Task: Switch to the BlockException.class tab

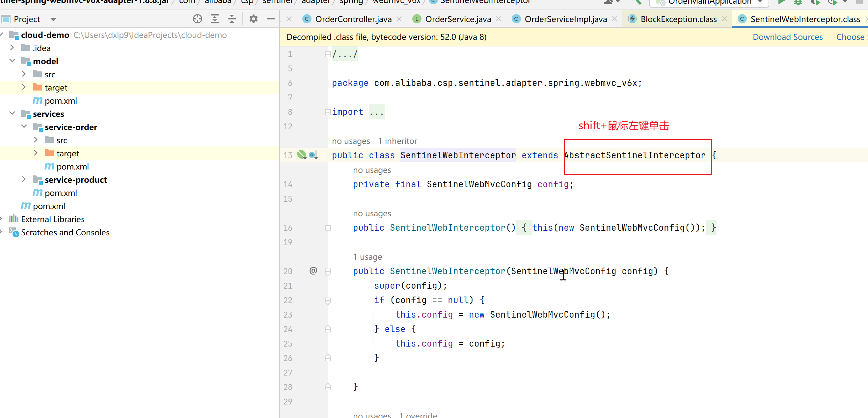Action: (x=678, y=19)
